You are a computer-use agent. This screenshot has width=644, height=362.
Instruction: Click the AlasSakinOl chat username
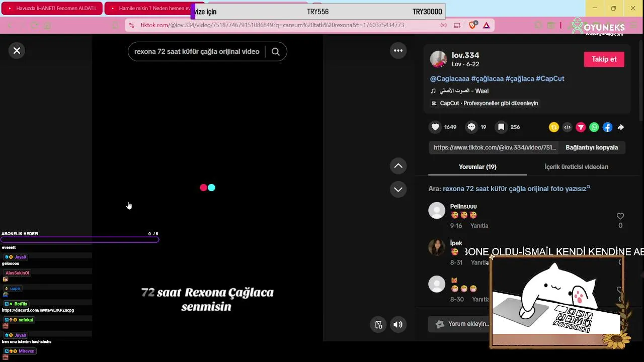click(x=18, y=273)
